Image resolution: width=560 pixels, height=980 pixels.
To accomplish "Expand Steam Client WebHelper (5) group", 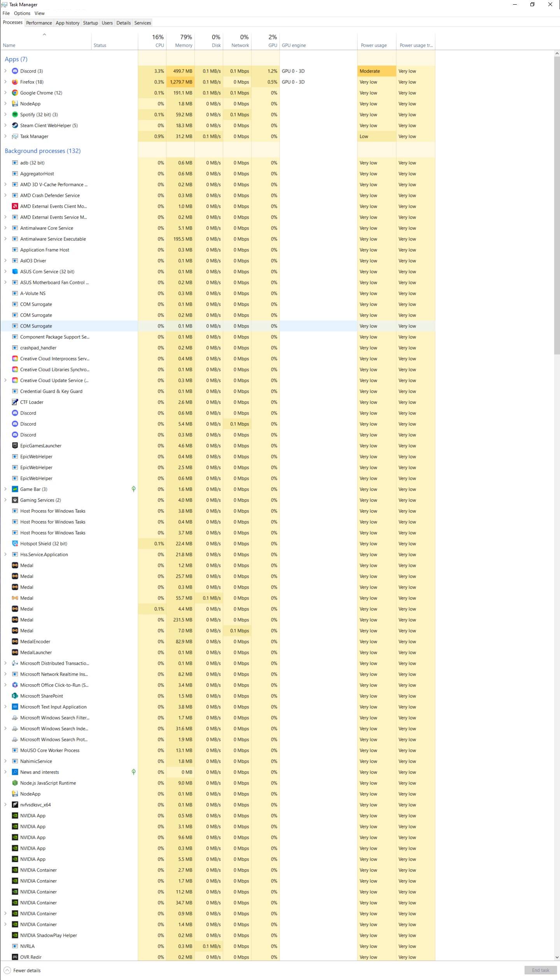I will tap(5, 126).
